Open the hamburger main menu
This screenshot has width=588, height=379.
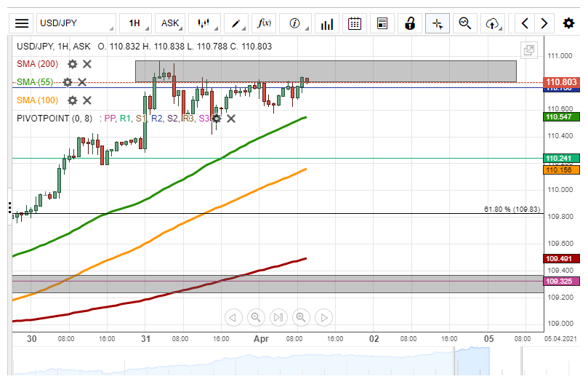coord(23,23)
